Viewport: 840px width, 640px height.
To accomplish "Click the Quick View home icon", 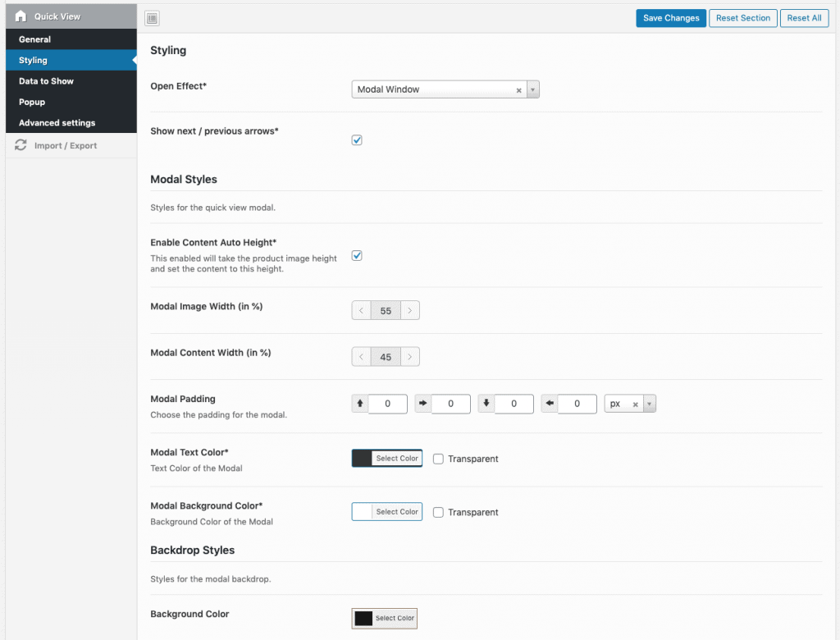I will coord(21,16).
